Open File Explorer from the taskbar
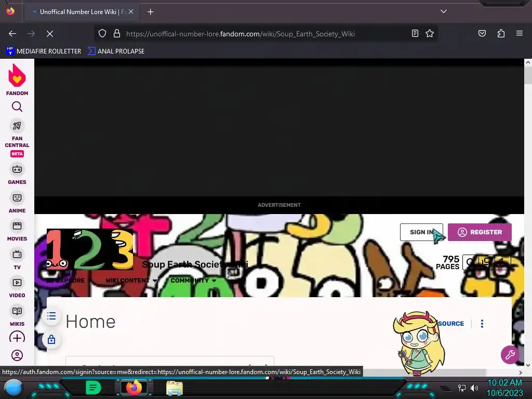 pos(175,388)
